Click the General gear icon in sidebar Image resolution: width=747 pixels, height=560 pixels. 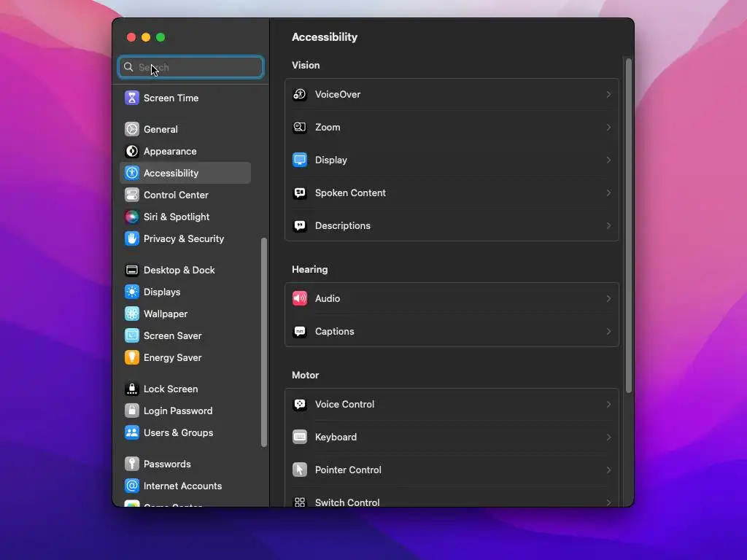[x=132, y=129]
